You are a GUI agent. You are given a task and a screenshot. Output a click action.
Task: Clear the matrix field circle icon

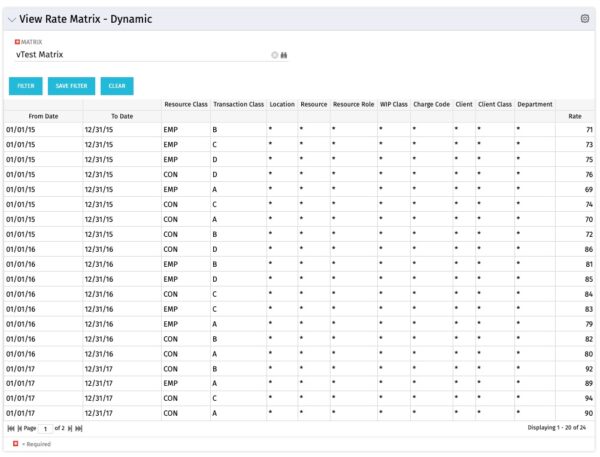pos(274,55)
